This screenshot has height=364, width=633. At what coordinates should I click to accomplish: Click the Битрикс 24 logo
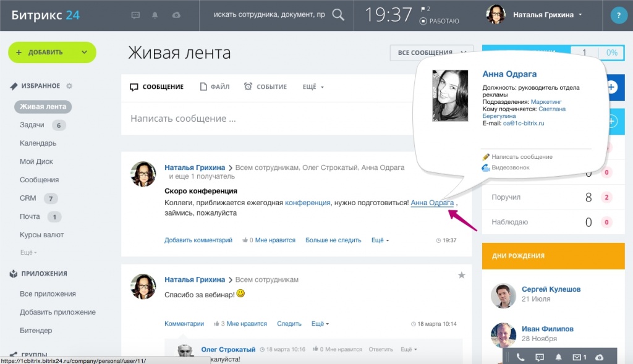(45, 15)
